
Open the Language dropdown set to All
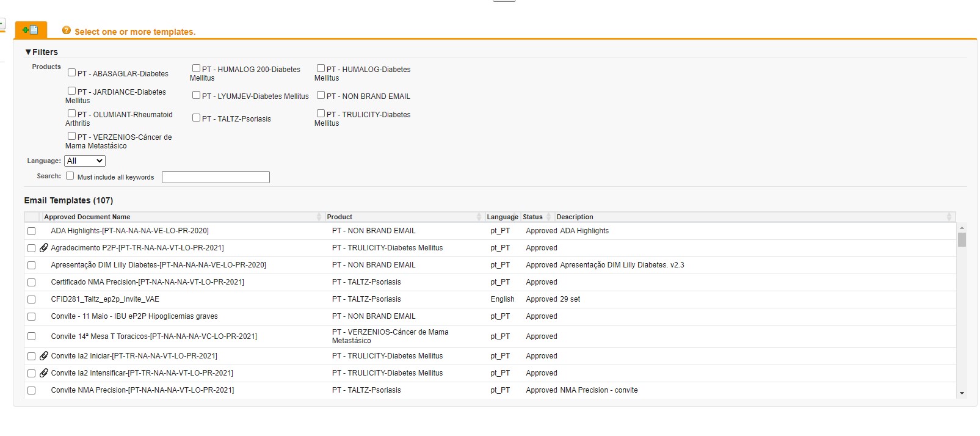pos(85,161)
